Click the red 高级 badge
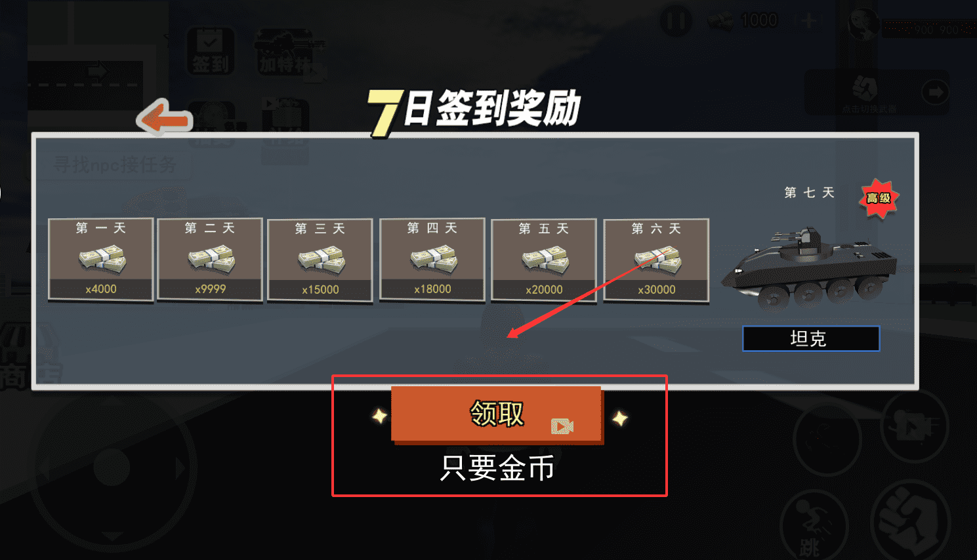The image size is (977, 560). point(879,198)
